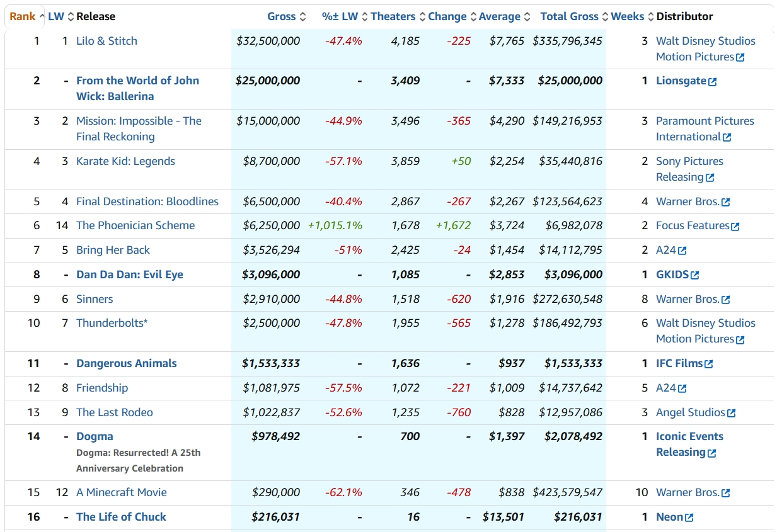777x532 pixels.
Task: Open Mission: Impossible - The Final Reckoning link
Action: point(139,128)
